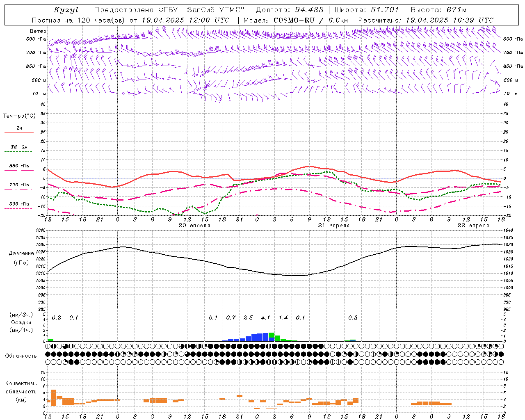Click the "COSMO-RU / 6.6км" model name

point(310,20)
